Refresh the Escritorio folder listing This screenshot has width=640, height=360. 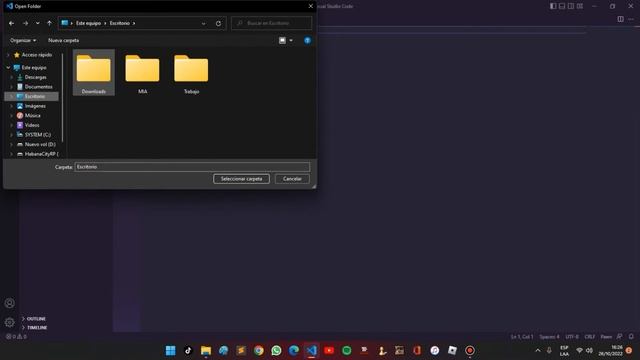[x=218, y=23]
